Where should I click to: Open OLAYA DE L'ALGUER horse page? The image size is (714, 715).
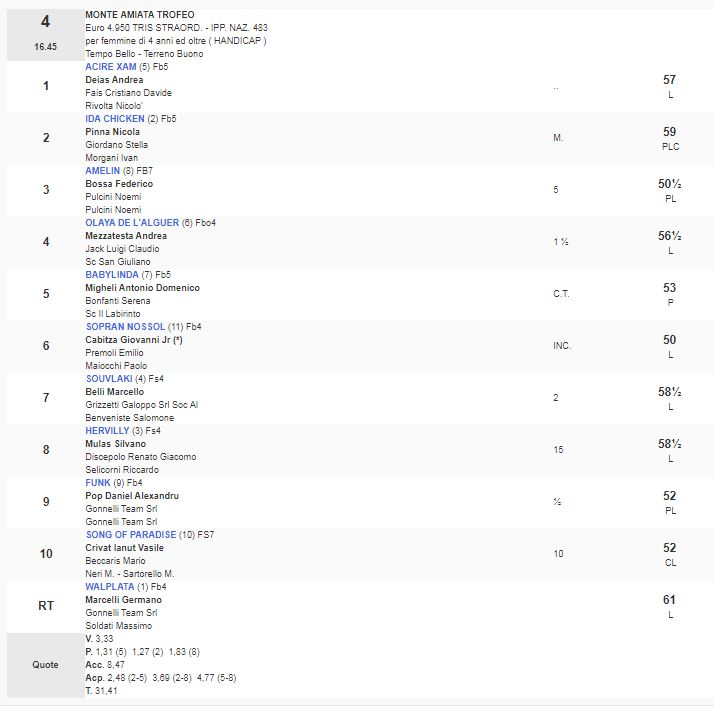click(x=132, y=223)
